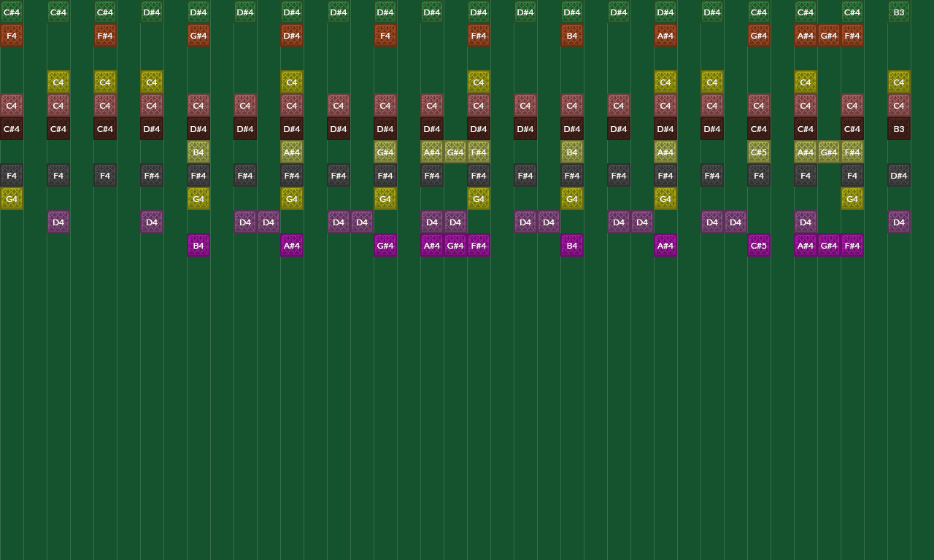Click the gray D#4 note block
The width and height of the screenshot is (934, 560).
click(x=899, y=175)
